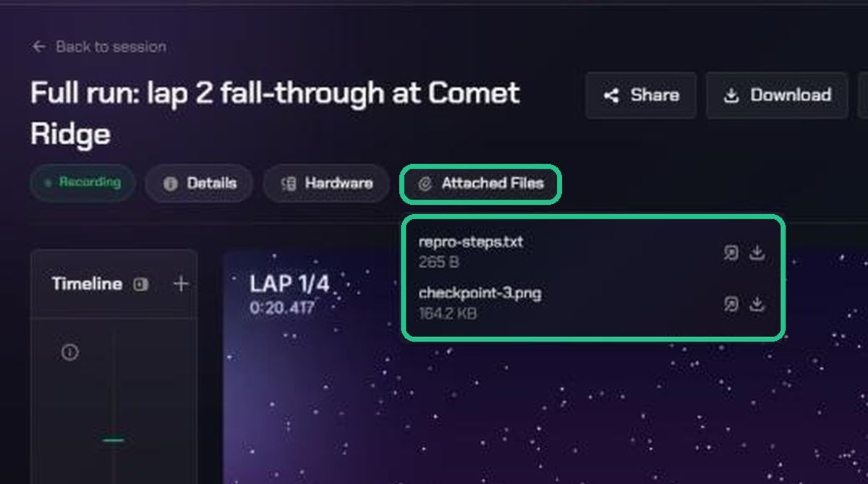The height and width of the screenshot is (484, 868).
Task: Click the paperclip icon in Attached Files
Action: pos(425,184)
